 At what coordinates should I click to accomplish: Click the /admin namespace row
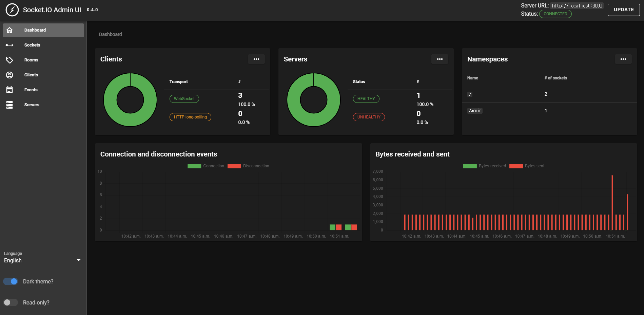549,111
